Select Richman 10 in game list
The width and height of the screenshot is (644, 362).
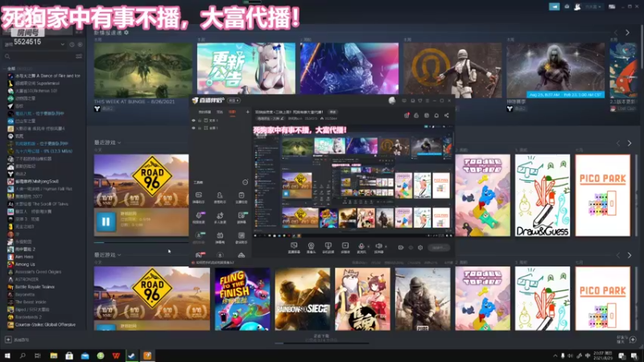pyautogui.click(x=32, y=91)
